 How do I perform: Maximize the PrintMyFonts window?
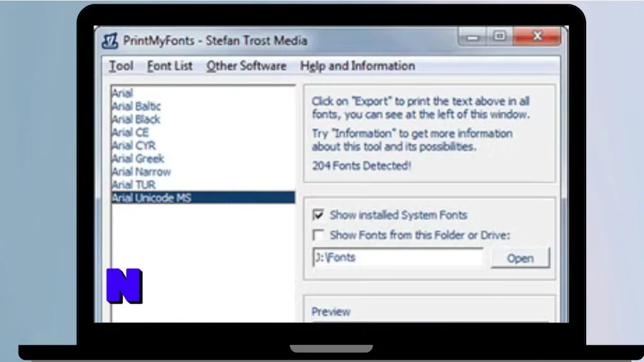(499, 36)
